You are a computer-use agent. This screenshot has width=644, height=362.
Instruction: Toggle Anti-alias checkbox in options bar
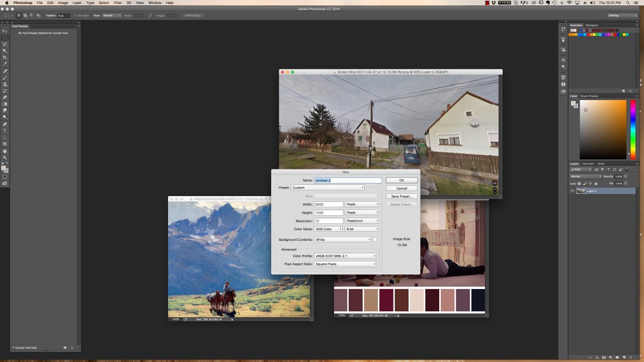click(74, 16)
